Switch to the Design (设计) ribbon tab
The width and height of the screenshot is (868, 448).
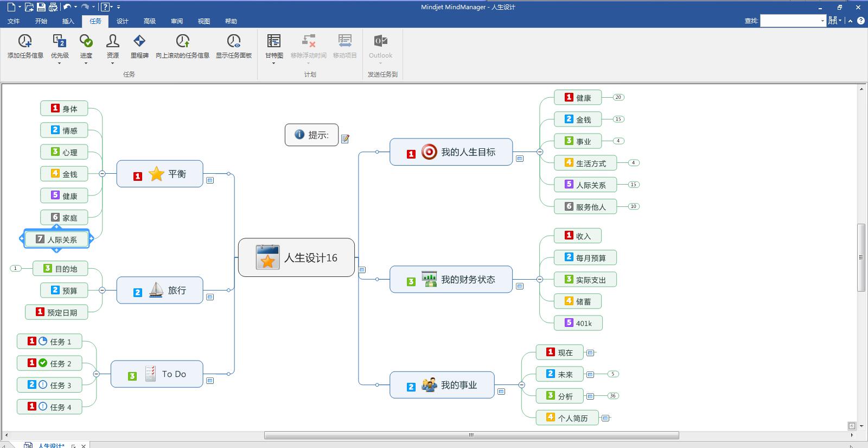point(123,21)
